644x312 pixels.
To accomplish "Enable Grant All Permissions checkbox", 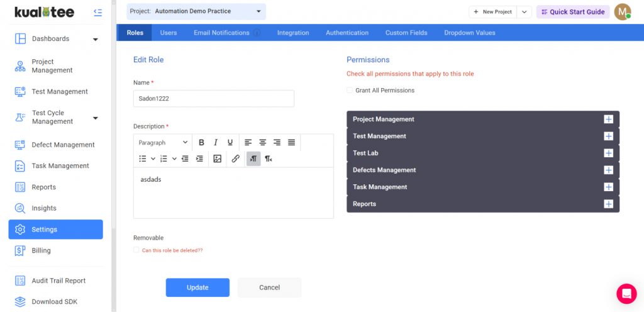I will click(350, 91).
